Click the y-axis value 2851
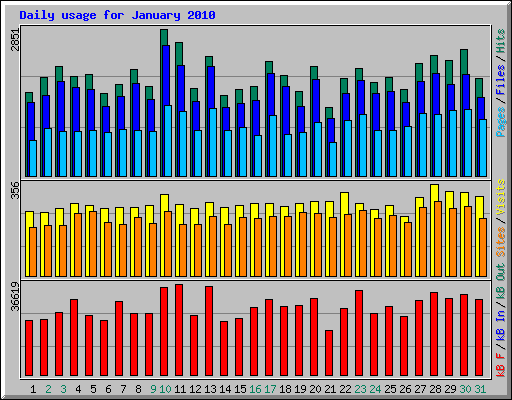Viewport: 512px width, 400px height. (x=15, y=39)
